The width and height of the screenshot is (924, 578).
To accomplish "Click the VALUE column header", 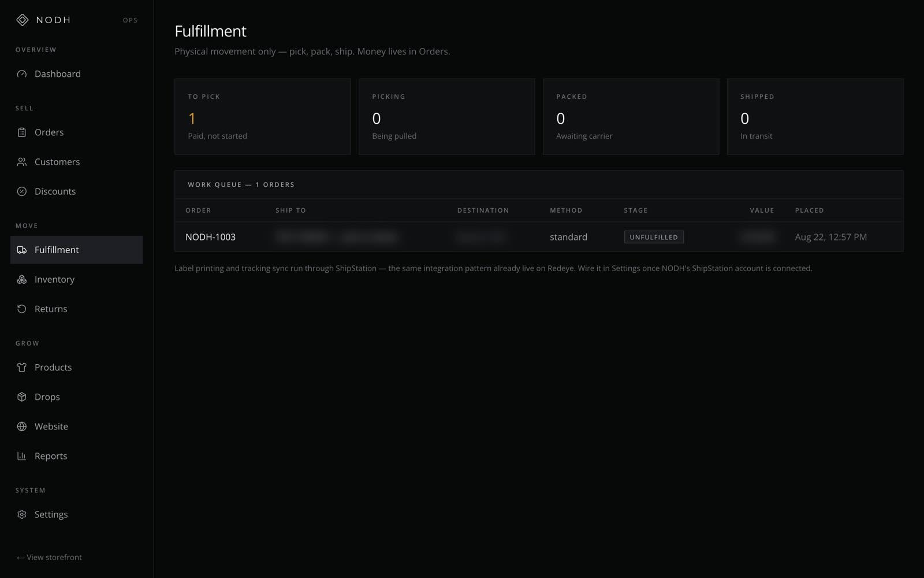I will tap(762, 210).
